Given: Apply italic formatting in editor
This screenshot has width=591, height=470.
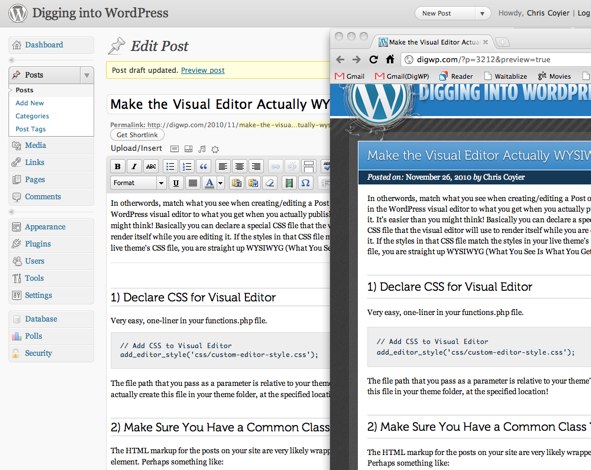Looking at the screenshot, I should point(134,166).
